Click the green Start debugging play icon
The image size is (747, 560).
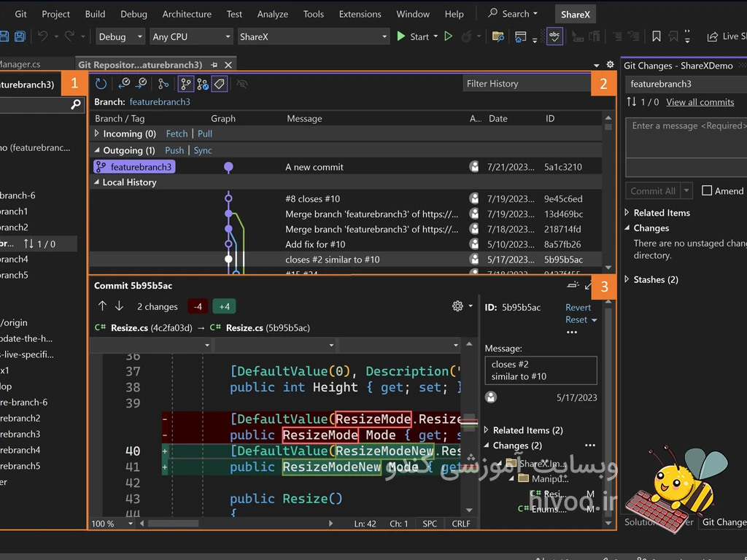click(x=401, y=36)
